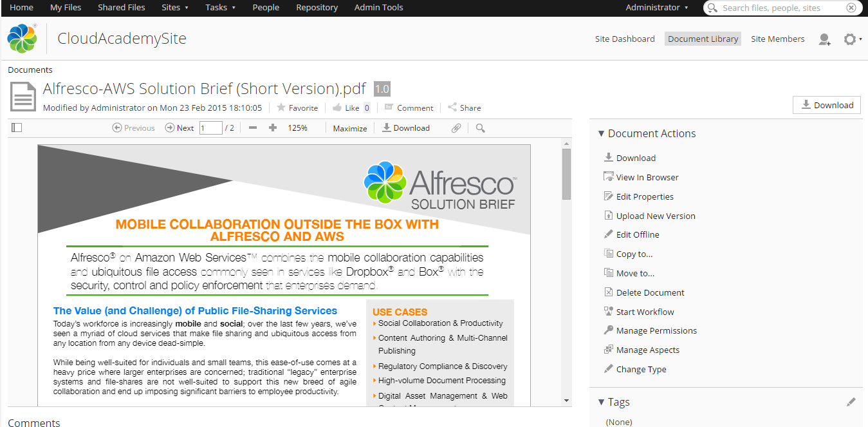Click the zoom out minus icon
The image size is (868, 427).
click(253, 128)
